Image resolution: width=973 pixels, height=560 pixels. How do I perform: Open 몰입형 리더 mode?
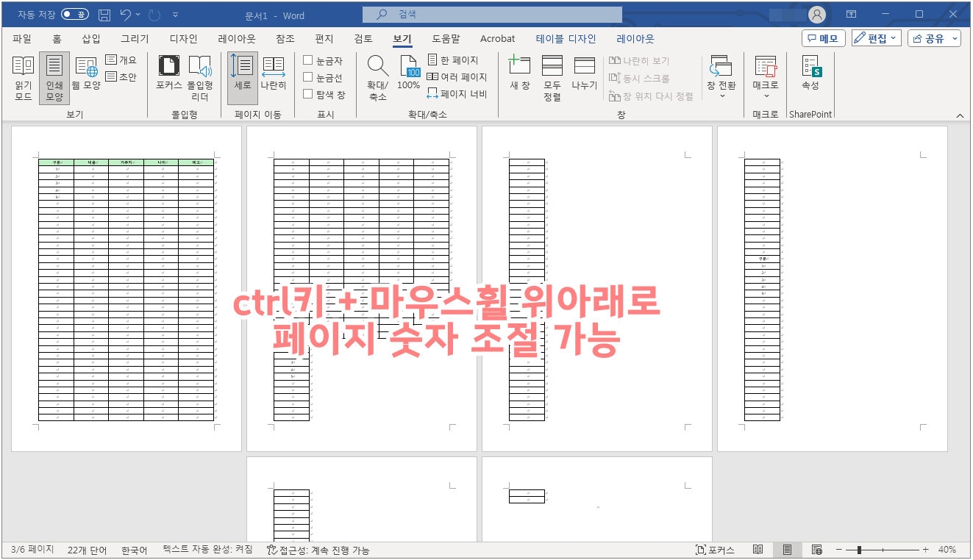199,76
